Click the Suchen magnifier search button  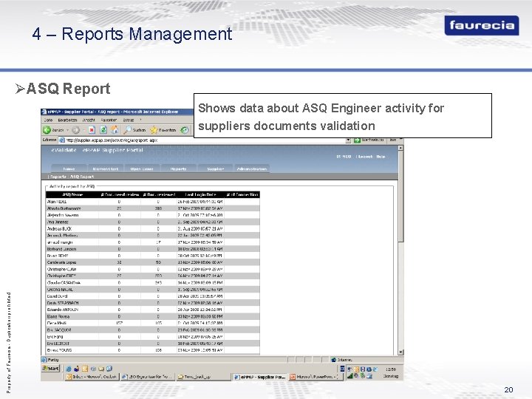tap(134, 130)
